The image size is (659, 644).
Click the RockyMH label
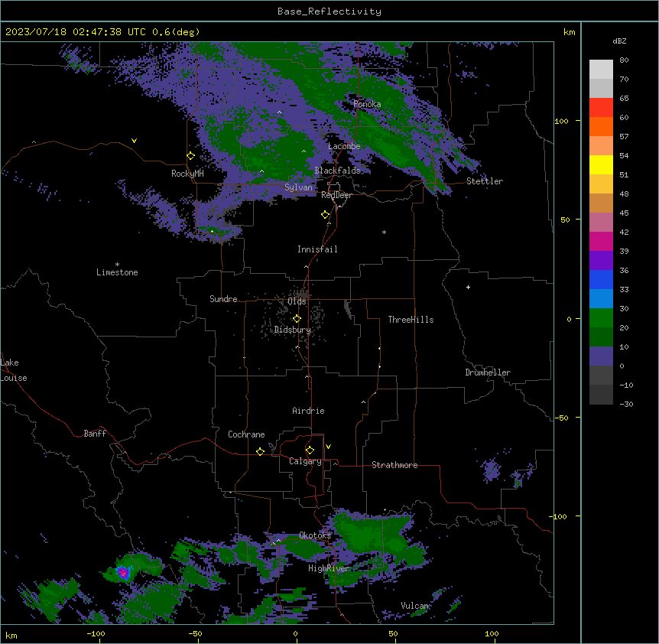[x=187, y=174]
